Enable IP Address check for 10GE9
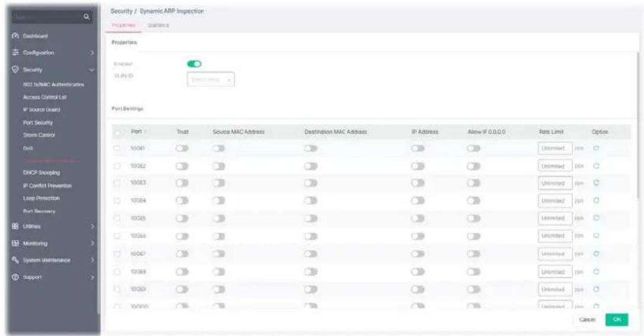Viewport: 644px width, 336px height. [418, 289]
